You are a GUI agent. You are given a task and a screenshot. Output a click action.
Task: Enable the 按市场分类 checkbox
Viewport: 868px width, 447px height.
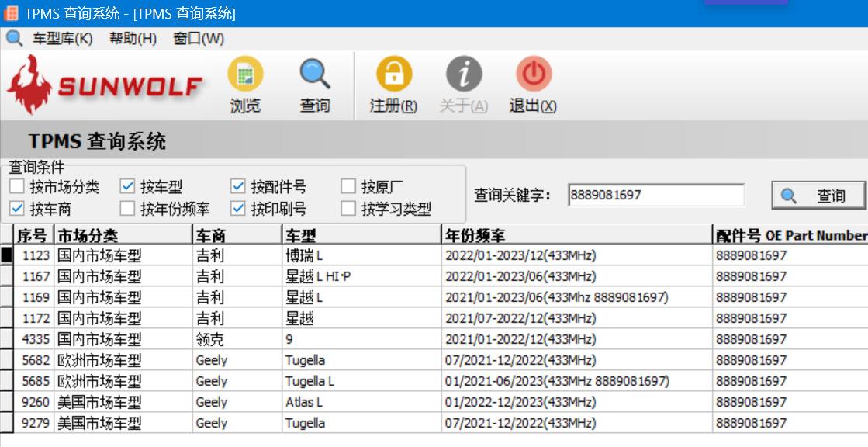(17, 186)
